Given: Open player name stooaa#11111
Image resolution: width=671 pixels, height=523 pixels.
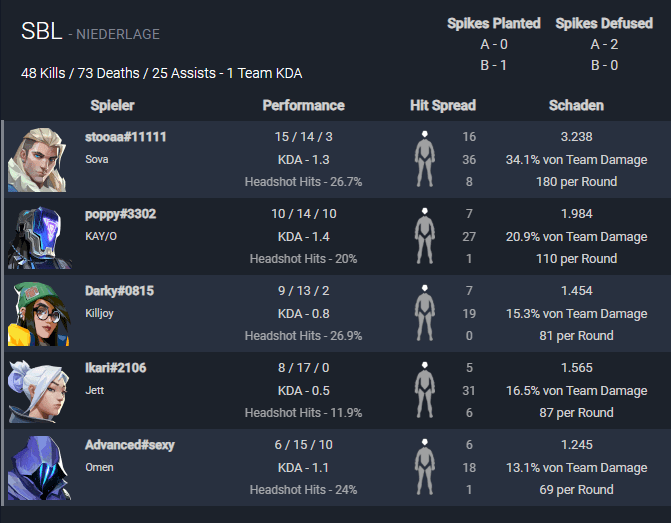Looking at the screenshot, I should click(125, 137).
